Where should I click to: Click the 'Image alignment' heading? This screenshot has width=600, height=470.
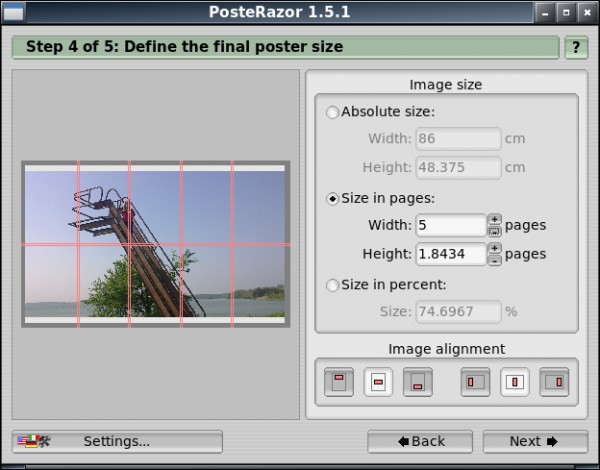pyautogui.click(x=447, y=349)
